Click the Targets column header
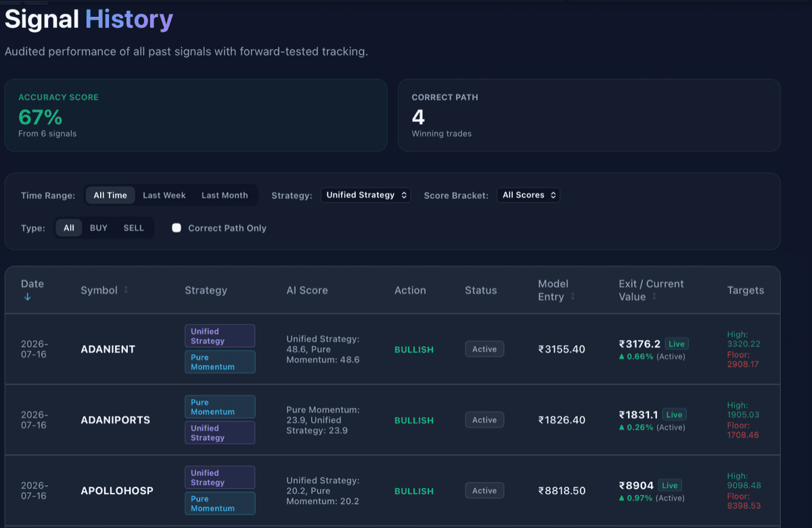The image size is (812, 528). (x=746, y=290)
